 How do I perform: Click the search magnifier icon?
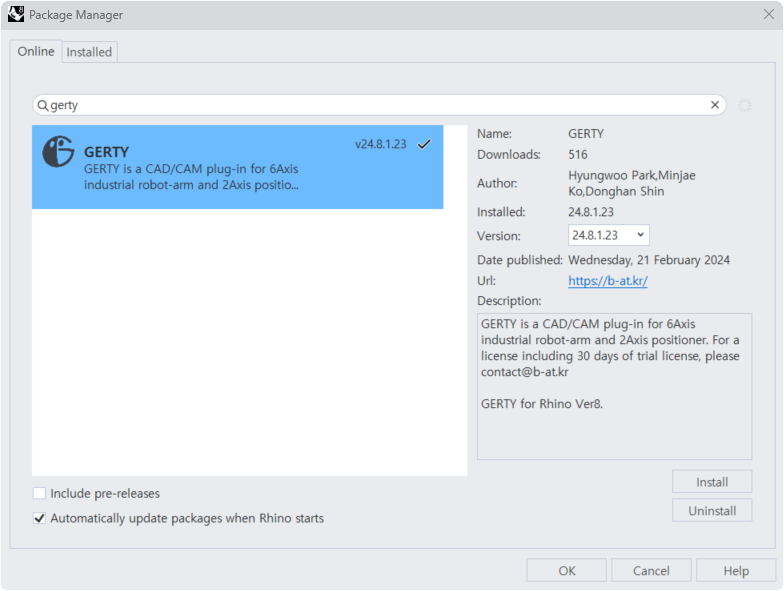click(43, 106)
